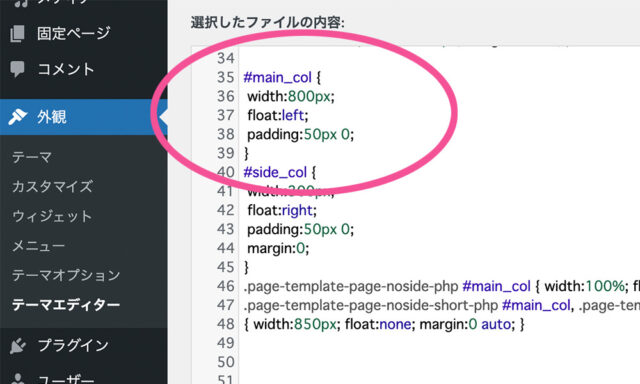Click the 固定ページ pages icon
Viewport: 640px width, 384px height.
tap(17, 33)
